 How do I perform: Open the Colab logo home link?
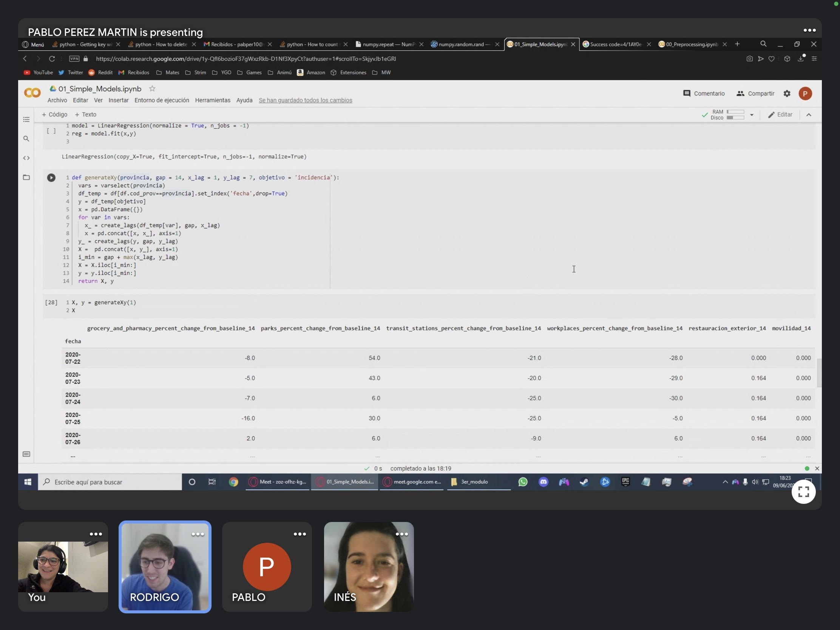tap(32, 93)
